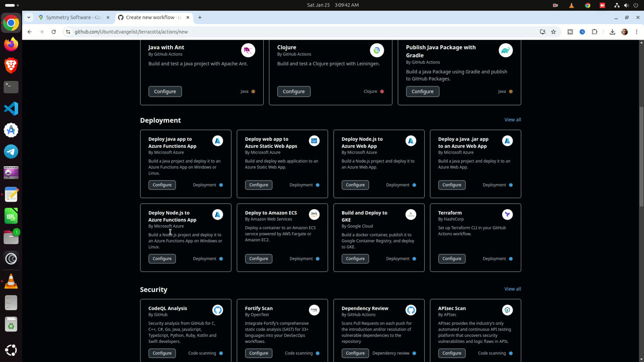
Task: Click the page vertical scrollbar
Action: 641,156
